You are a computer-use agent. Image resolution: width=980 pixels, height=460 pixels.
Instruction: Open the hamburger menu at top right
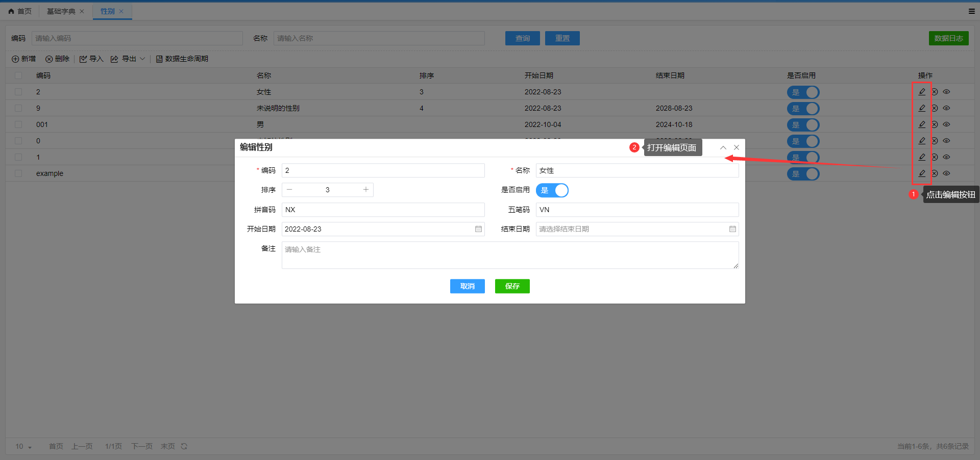(972, 11)
